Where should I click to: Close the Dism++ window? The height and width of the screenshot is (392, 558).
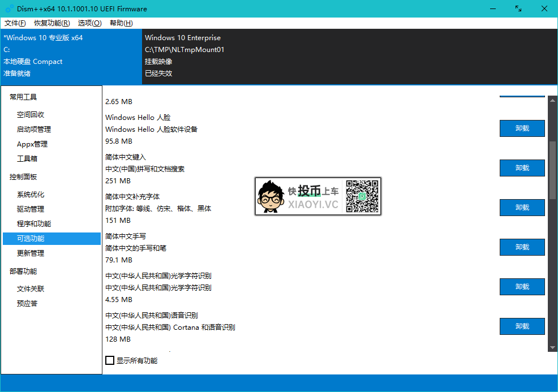544,8
